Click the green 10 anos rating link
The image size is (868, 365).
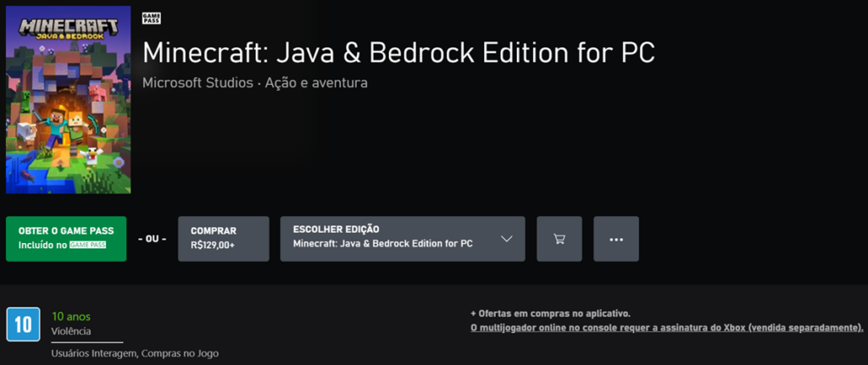(x=71, y=317)
